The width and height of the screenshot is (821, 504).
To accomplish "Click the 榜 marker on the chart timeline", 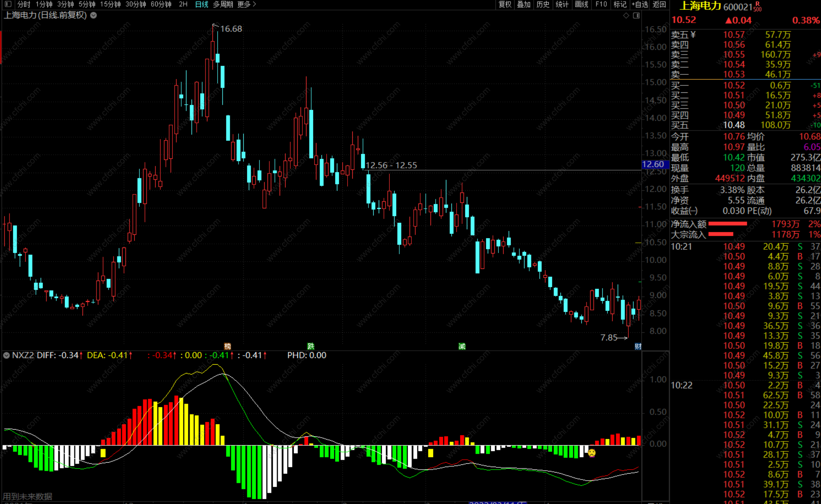I will click(228, 346).
